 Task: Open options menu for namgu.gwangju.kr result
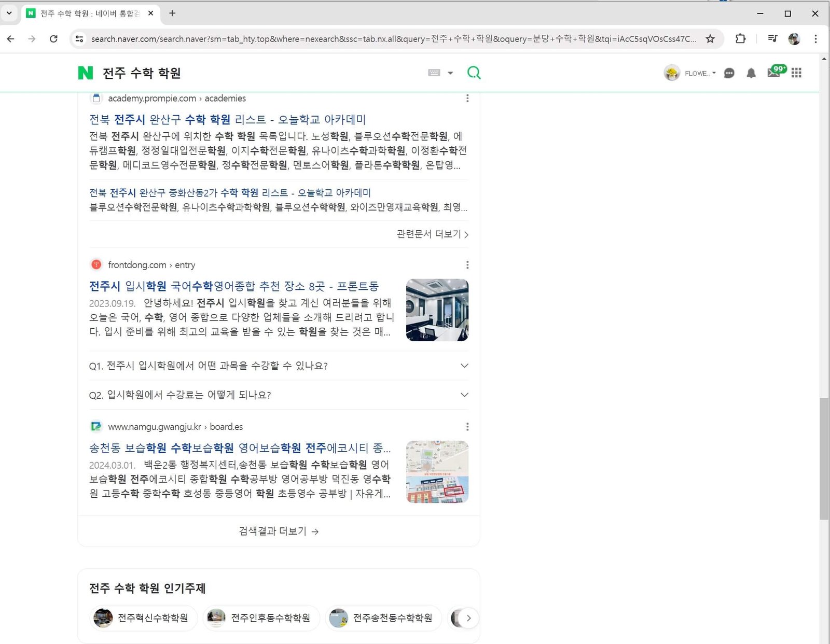[x=467, y=427]
